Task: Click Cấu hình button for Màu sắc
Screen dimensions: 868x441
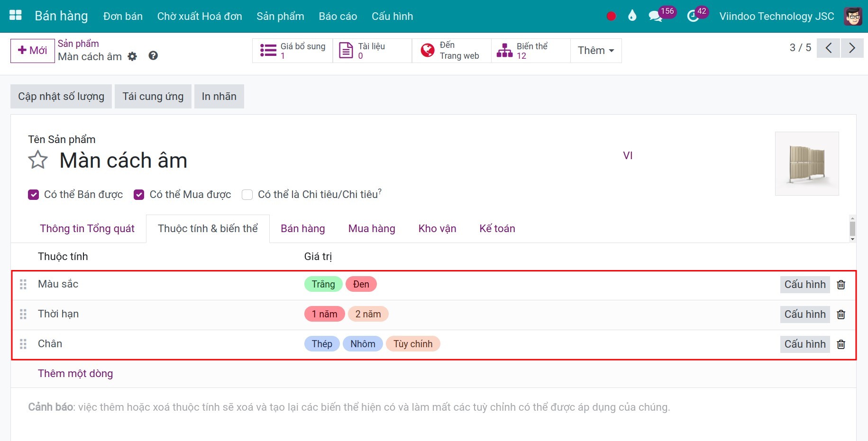Action: 805,285
